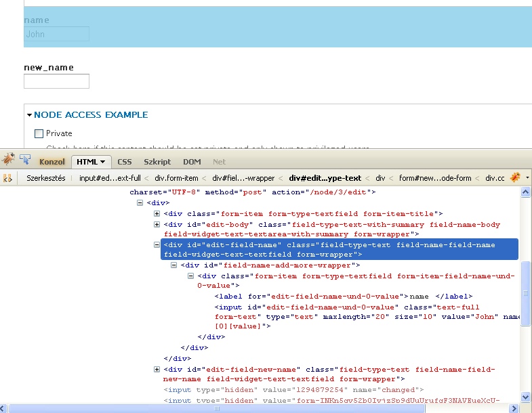532x413 pixels.
Task: Collapse the Node Access Example fieldset arrow
Action: 30,115
